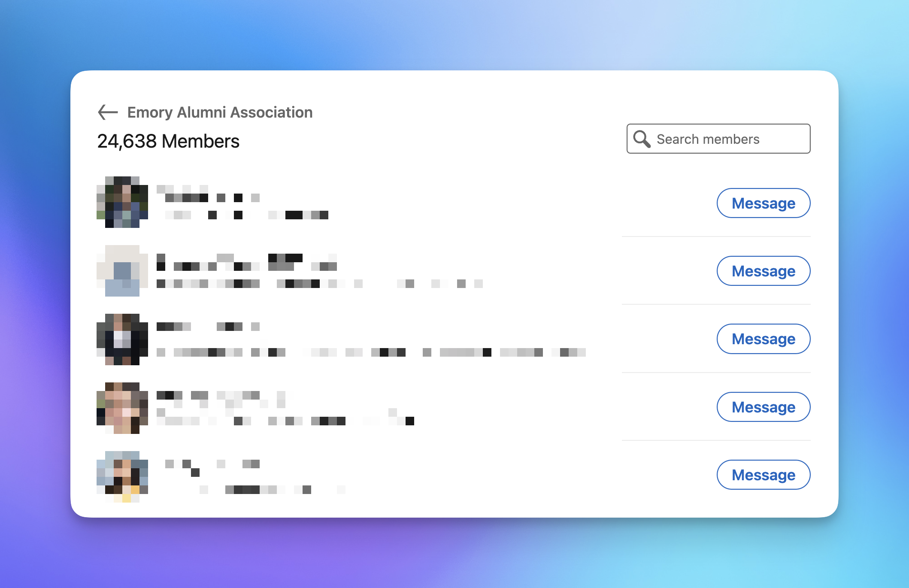Open the Emory Alumni Association group link

[220, 112]
